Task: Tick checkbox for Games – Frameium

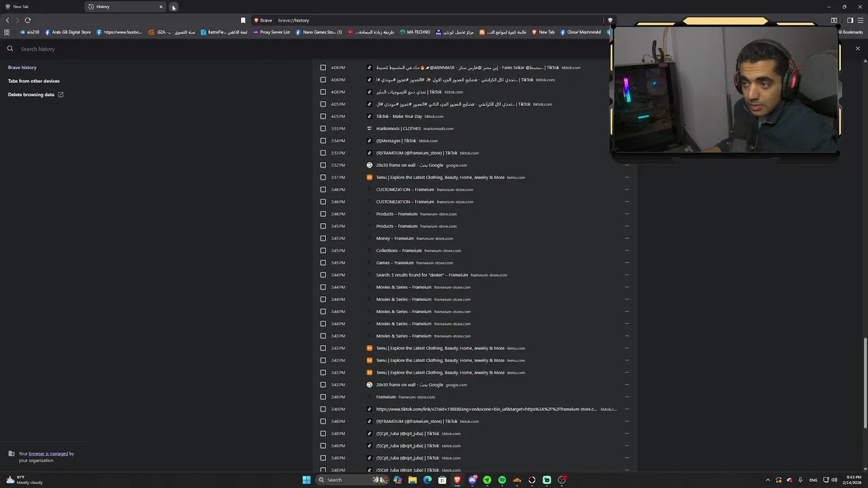Action: pyautogui.click(x=323, y=263)
